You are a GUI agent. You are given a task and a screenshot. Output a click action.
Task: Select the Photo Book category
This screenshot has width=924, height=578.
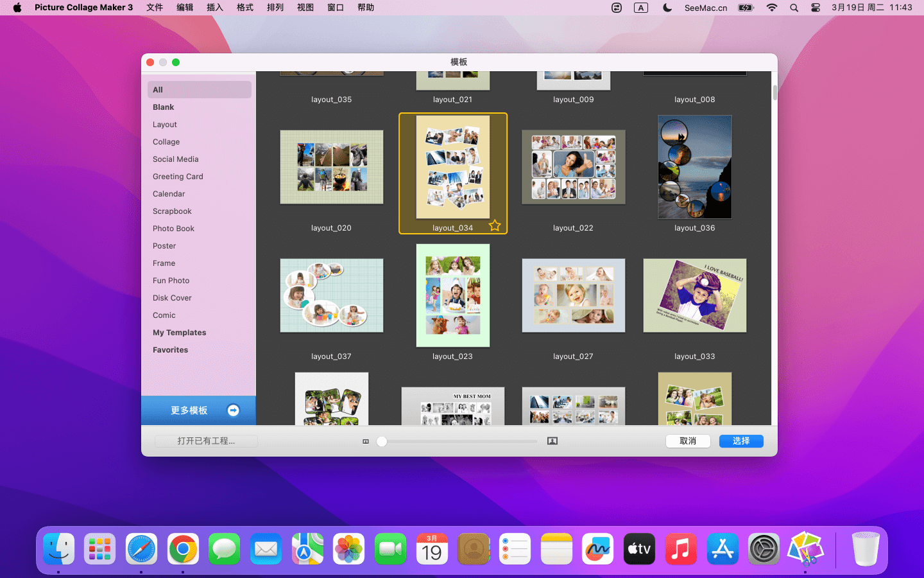pos(199,229)
